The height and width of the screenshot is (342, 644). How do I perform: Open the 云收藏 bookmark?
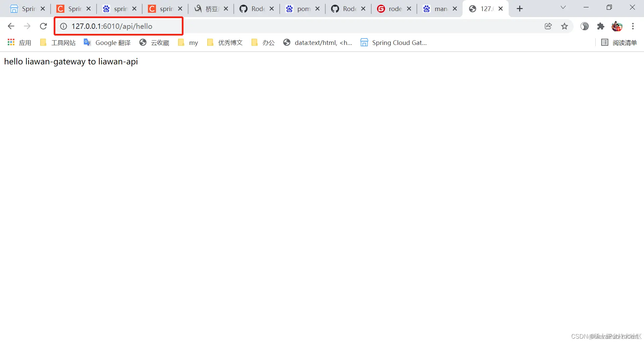pyautogui.click(x=154, y=43)
